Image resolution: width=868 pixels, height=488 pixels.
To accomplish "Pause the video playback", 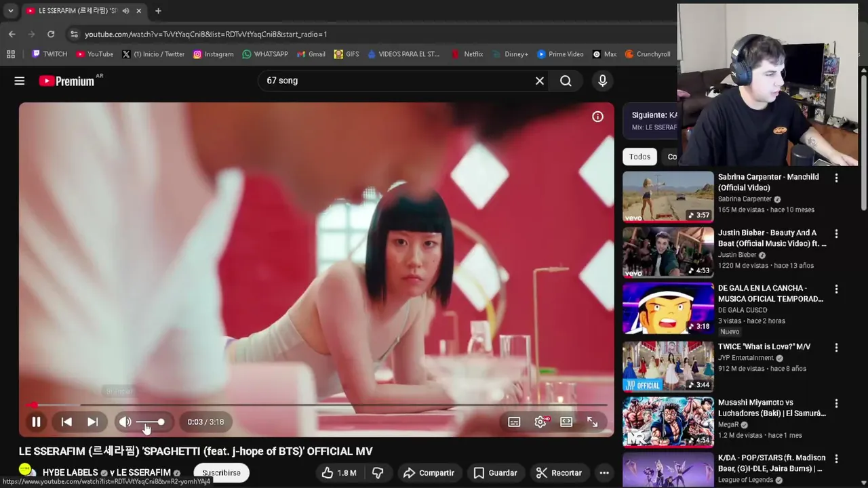I will (36, 422).
